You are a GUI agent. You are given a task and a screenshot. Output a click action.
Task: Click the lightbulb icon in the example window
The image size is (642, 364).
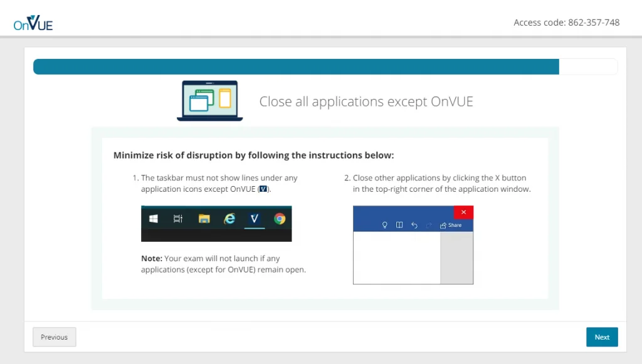click(384, 225)
